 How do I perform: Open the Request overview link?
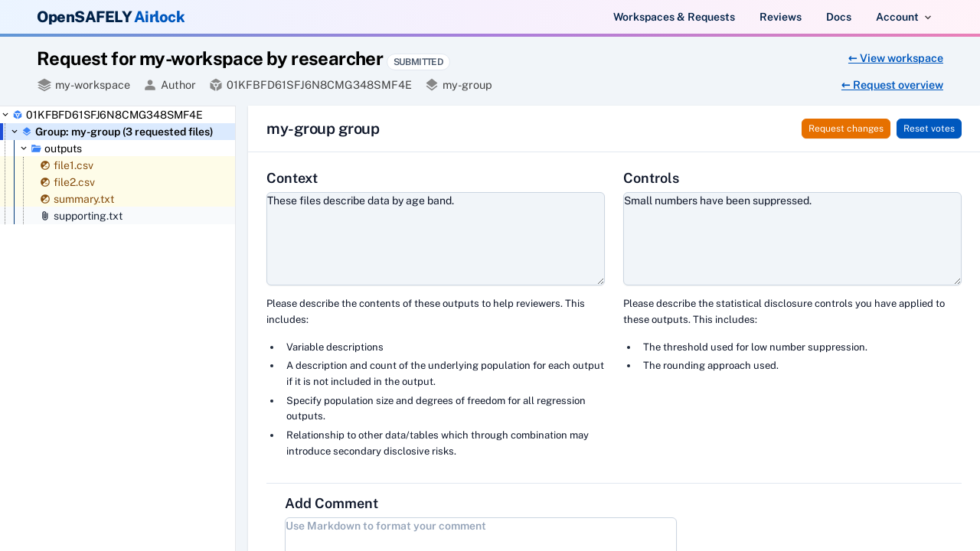892,85
